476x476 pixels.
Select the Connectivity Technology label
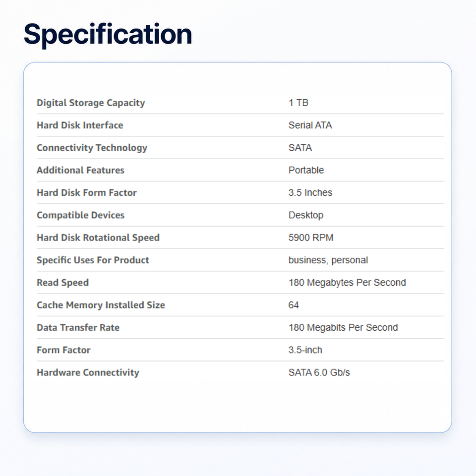[92, 148]
